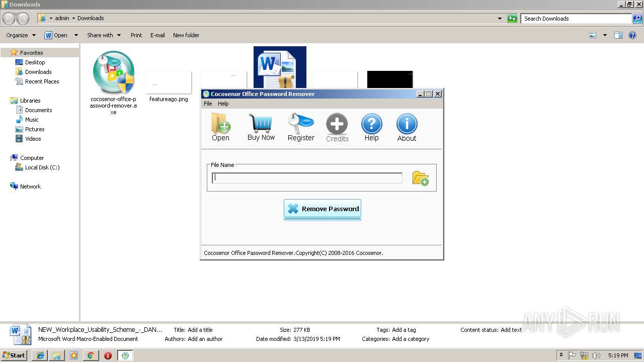Viewport: 644px width, 362px height.
Task: Expand the address bar history dropdown
Action: 500,19
